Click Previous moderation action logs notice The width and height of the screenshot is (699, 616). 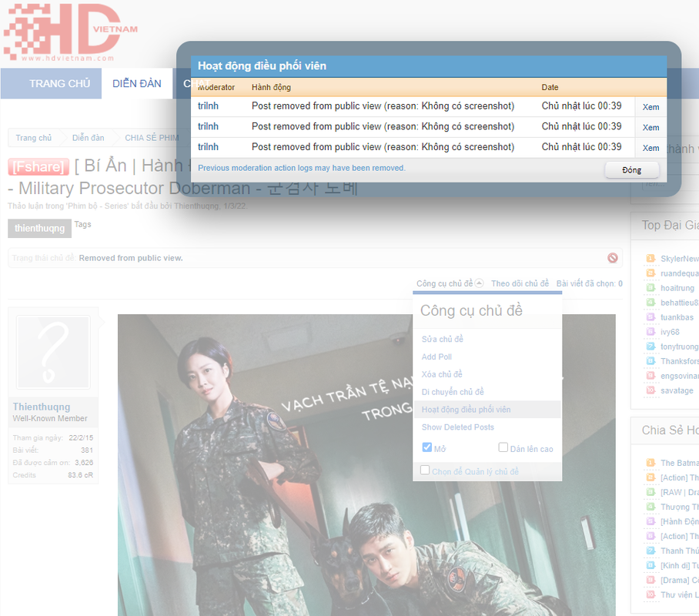tap(301, 168)
